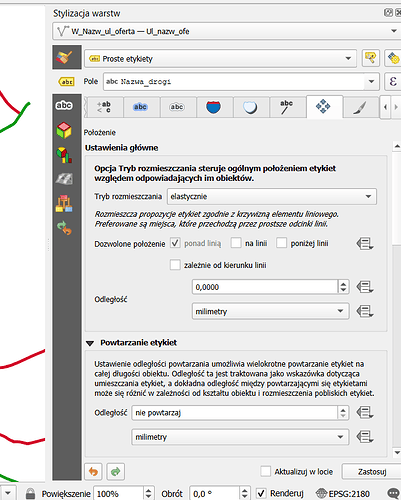The image size is (401, 500).
Task: Enable the na linii checkbox
Action: pyautogui.click(x=236, y=243)
